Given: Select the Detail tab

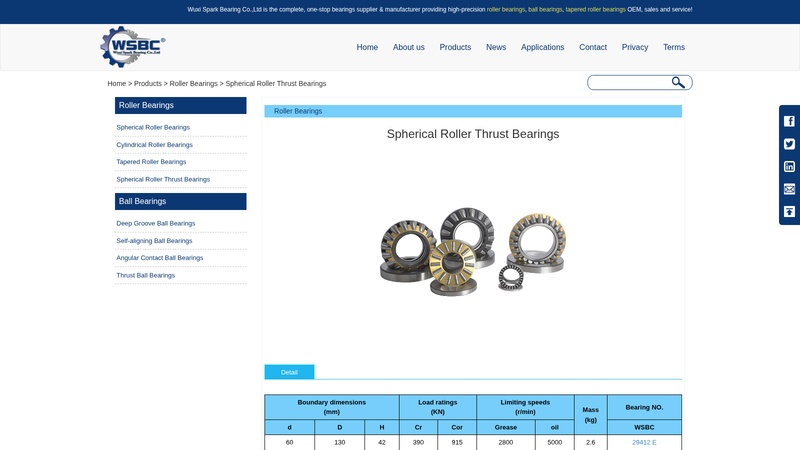Looking at the screenshot, I should (289, 372).
